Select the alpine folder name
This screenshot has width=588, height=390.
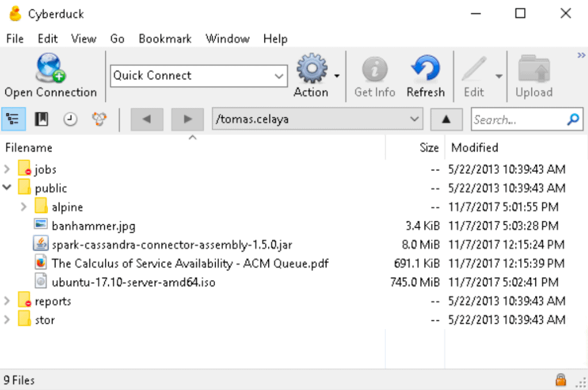(68, 207)
